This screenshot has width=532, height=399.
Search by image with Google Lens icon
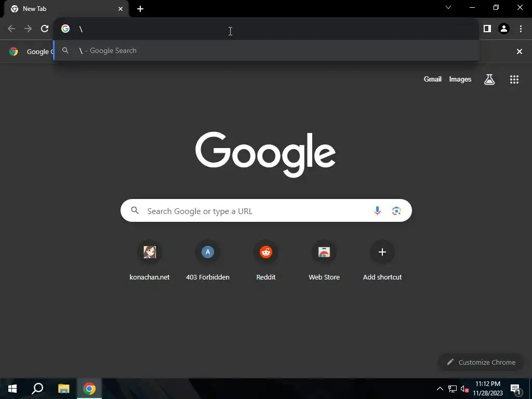(396, 211)
